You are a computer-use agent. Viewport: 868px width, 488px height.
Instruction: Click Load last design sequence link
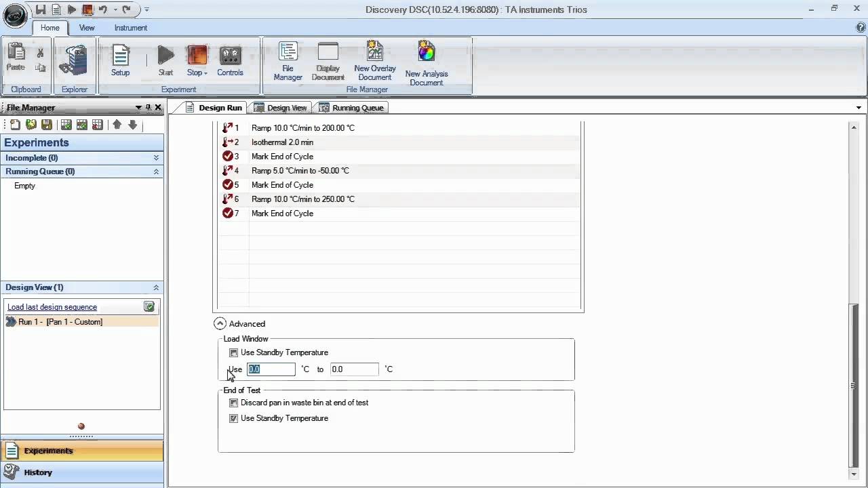point(52,307)
